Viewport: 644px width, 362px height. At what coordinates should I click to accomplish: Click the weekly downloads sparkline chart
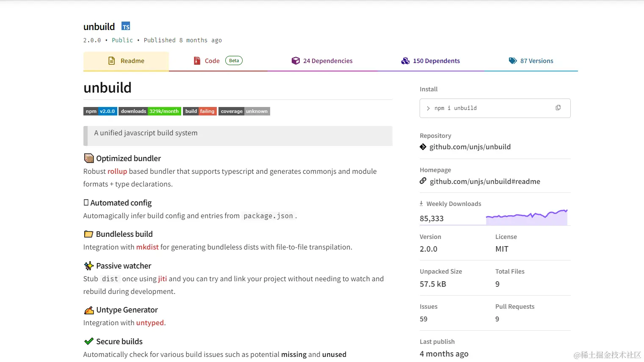tap(526, 217)
